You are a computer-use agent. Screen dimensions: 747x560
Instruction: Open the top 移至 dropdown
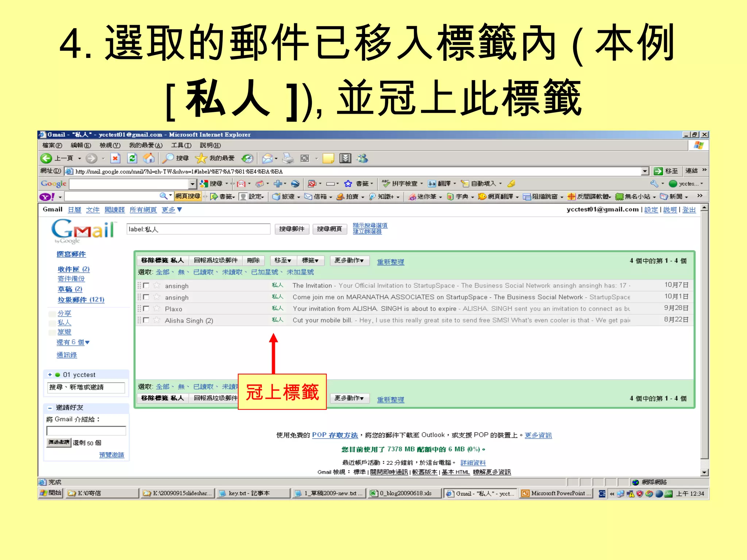pos(283,260)
